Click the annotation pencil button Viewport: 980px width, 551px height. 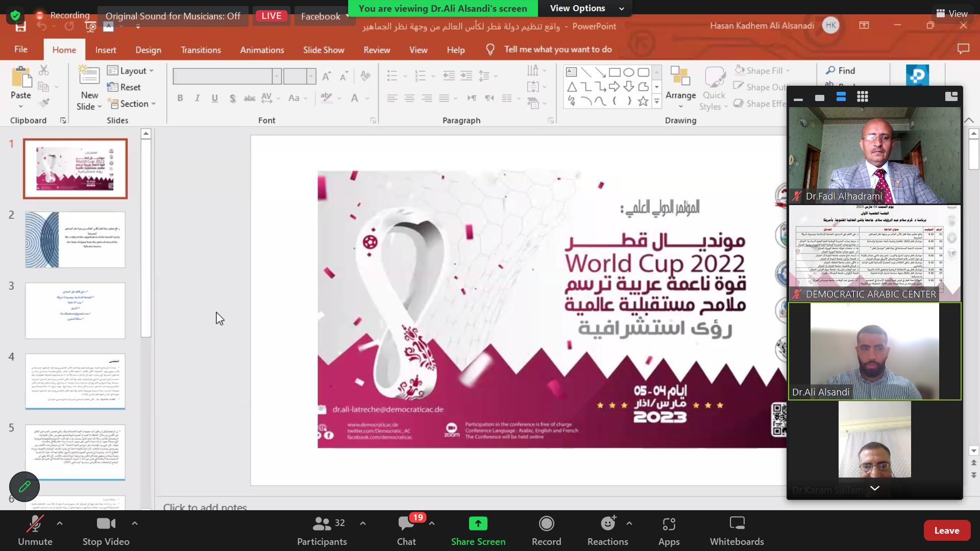tap(24, 487)
